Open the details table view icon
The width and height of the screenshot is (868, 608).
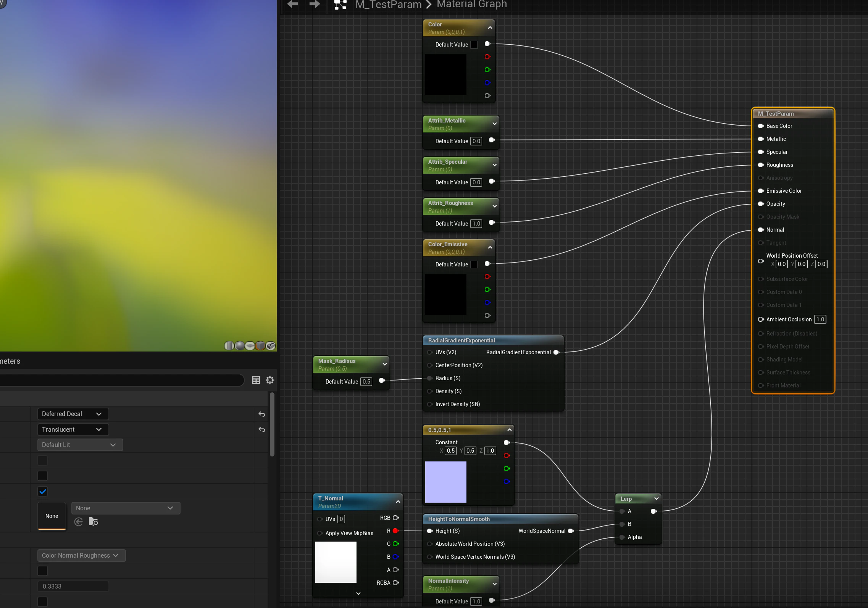[256, 380]
